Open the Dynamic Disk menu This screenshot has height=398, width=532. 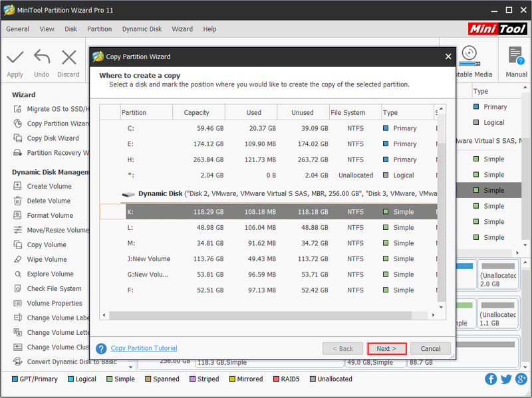(142, 29)
